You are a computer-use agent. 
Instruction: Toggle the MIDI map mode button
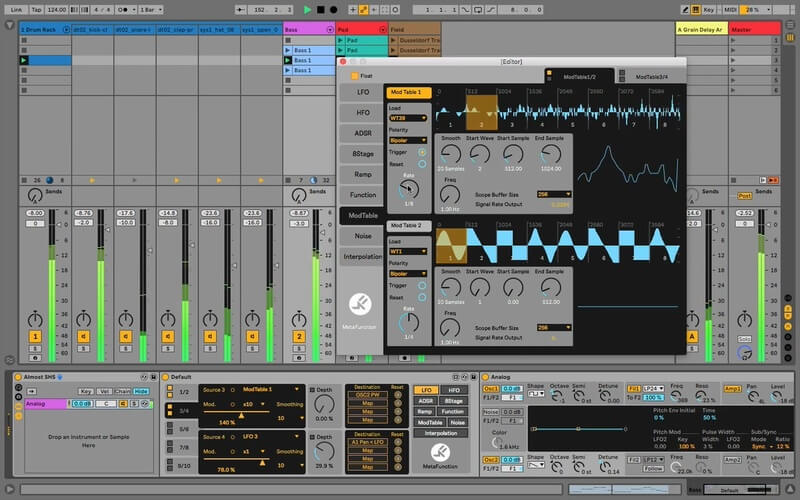pos(730,9)
